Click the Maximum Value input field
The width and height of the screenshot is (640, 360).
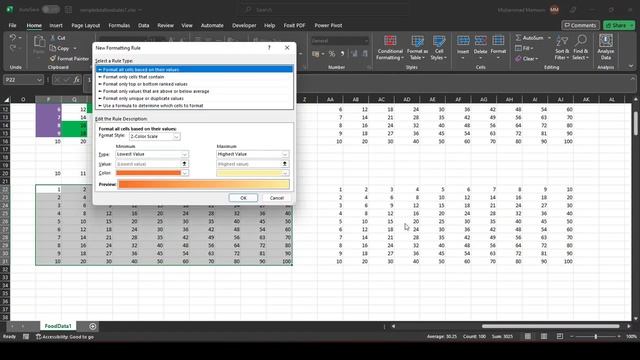(249, 164)
